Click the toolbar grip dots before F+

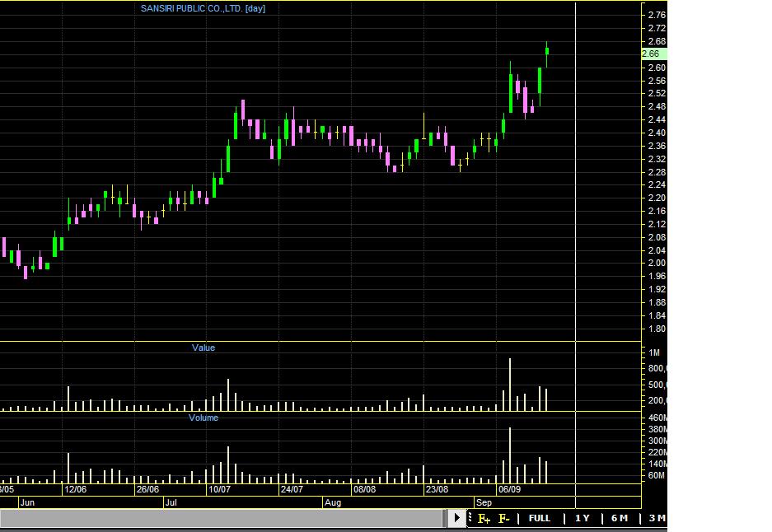coord(470,519)
